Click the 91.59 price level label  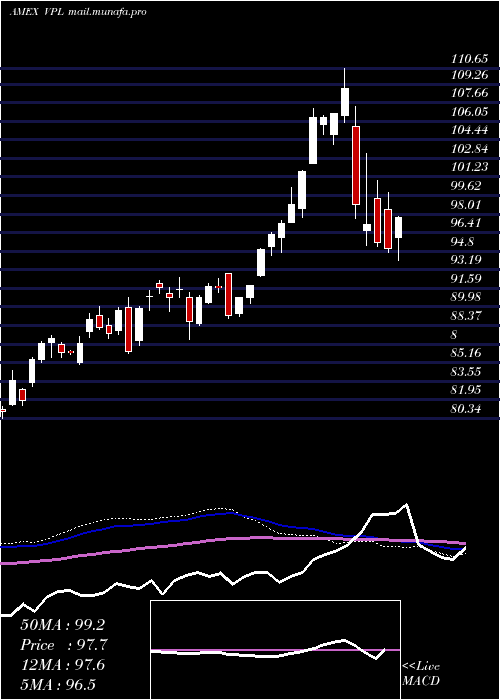coord(467,279)
